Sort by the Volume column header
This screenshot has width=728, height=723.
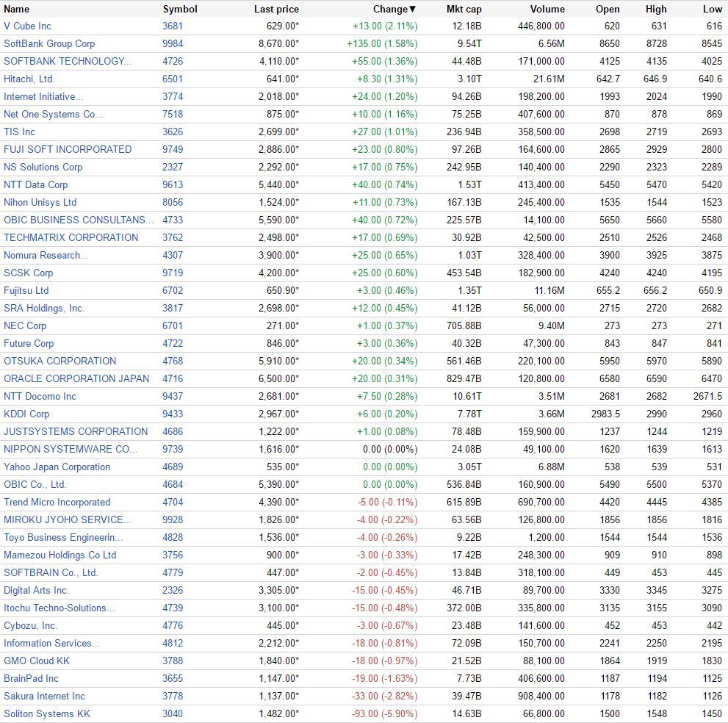point(547,10)
